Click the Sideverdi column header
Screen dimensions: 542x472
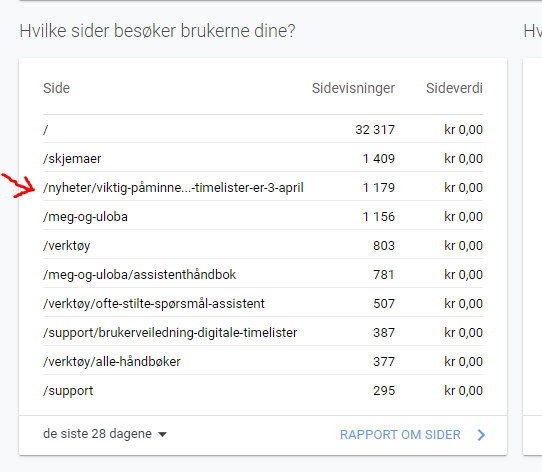coord(454,88)
